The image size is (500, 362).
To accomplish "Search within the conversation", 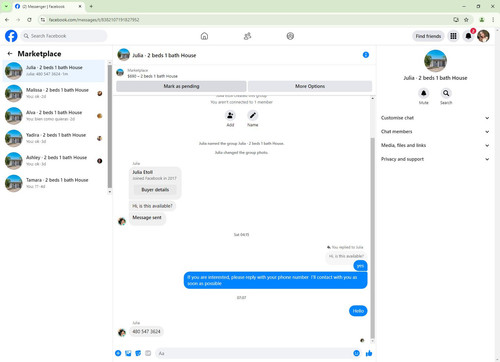I will 446,93.
